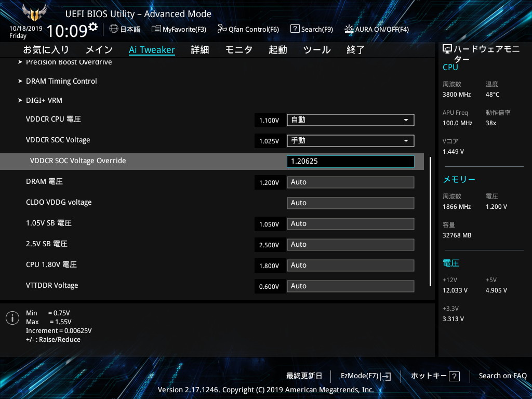Click the TUF logo emblem

click(34, 13)
